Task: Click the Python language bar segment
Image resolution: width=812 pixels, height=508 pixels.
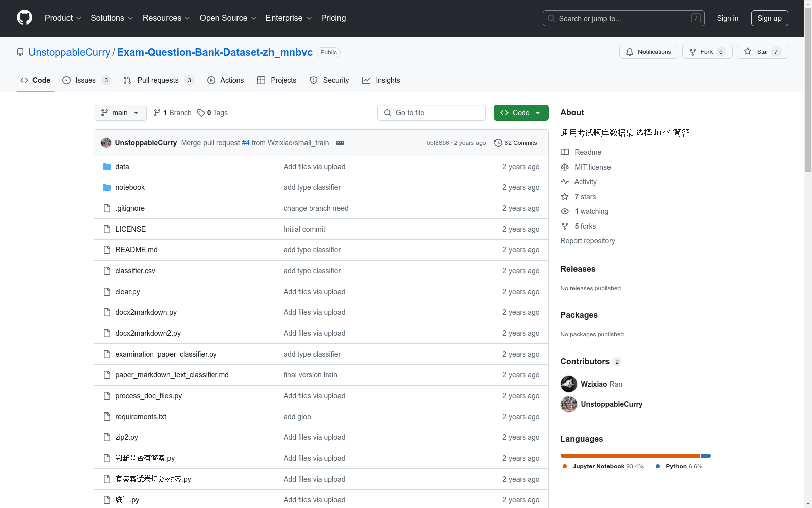Action: pos(706,456)
